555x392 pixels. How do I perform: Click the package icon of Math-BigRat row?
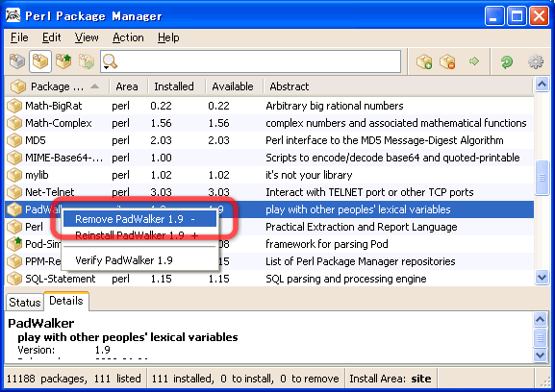point(14,106)
